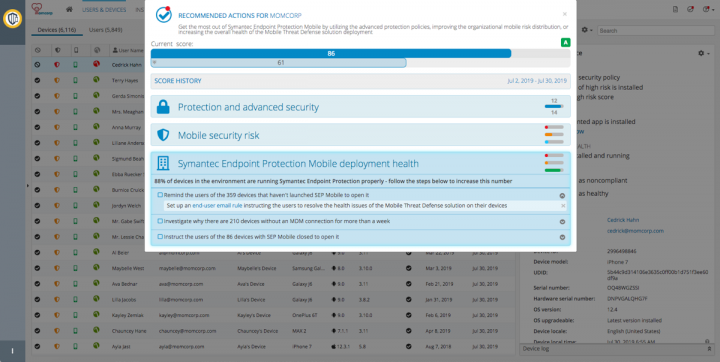The height and width of the screenshot is (362, 720).
Task: Open the USERS & DEVICES menu
Action: coord(104,9)
